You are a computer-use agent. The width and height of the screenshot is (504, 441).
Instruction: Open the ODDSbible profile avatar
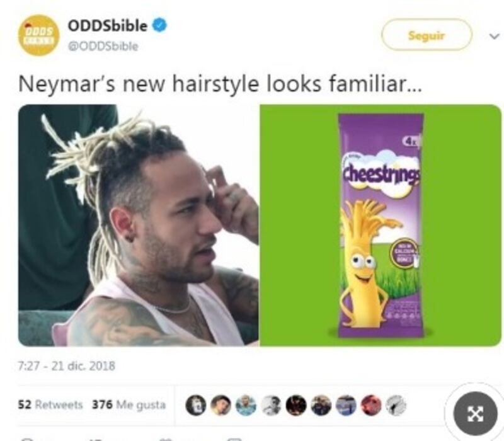coord(38,35)
